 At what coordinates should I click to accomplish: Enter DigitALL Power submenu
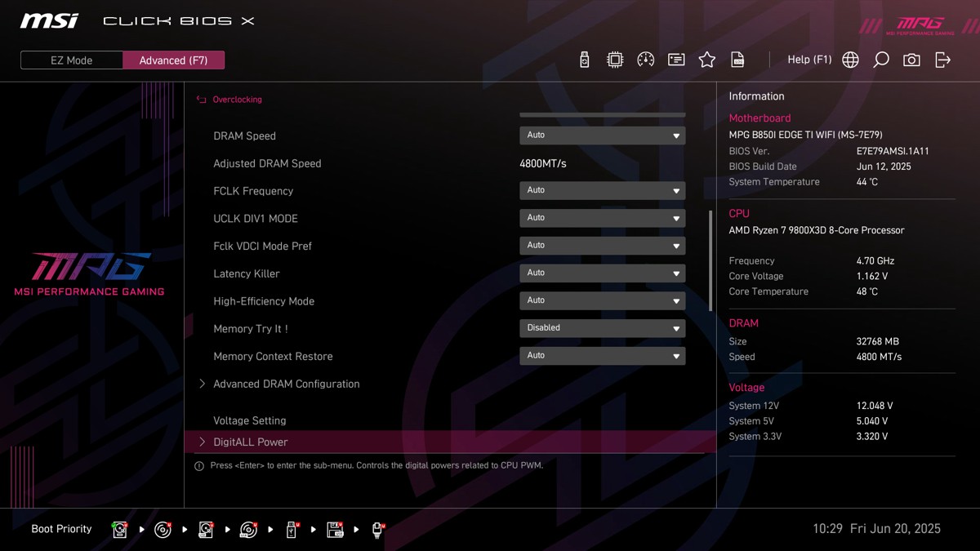click(449, 442)
